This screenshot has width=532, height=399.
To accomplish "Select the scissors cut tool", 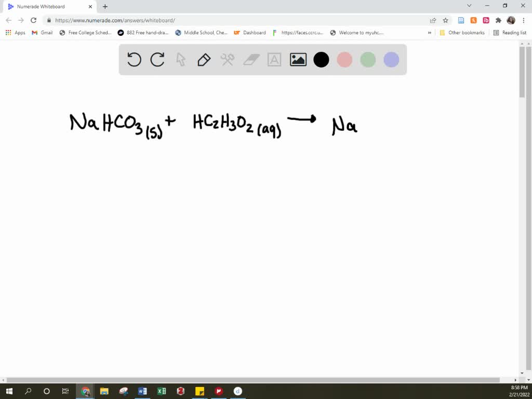I will click(227, 59).
